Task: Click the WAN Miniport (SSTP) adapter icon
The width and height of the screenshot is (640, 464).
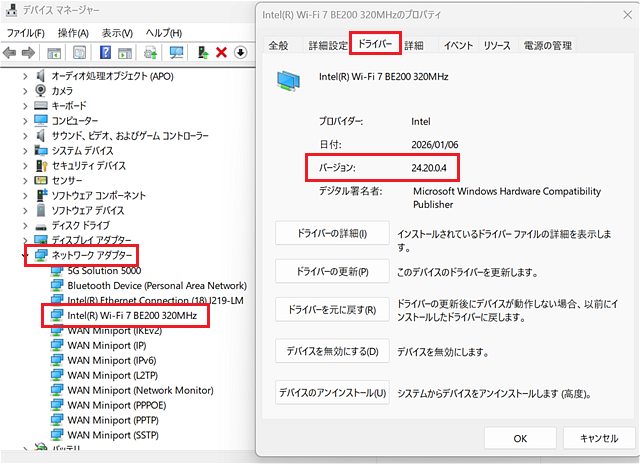Action: (57, 435)
